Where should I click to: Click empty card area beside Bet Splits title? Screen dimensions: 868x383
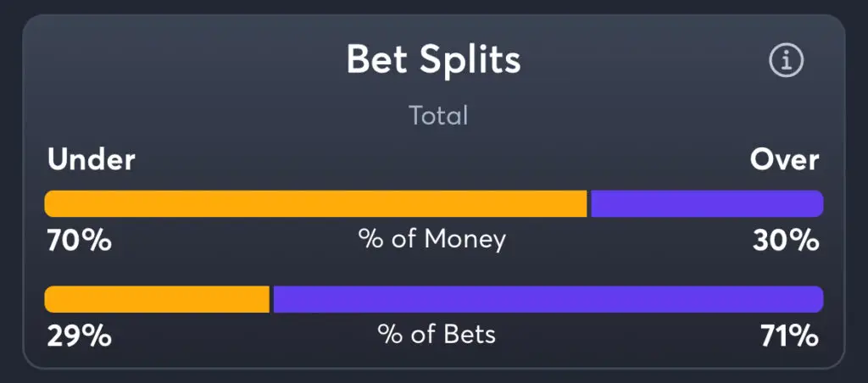637,60
